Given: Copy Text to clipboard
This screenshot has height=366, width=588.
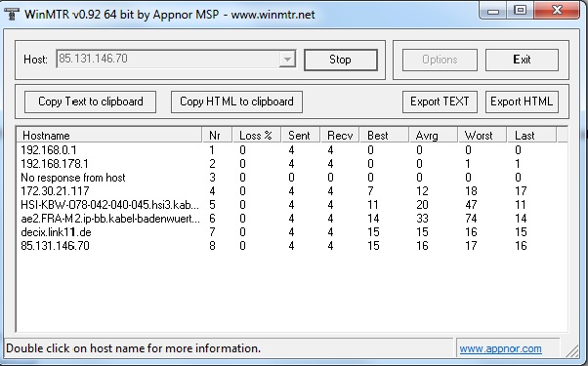Looking at the screenshot, I should point(91,102).
